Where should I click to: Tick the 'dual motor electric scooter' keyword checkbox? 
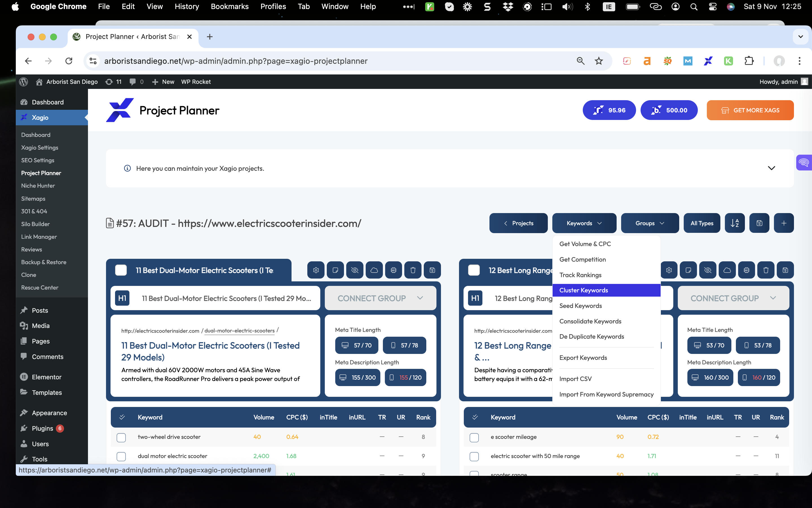pyautogui.click(x=121, y=457)
